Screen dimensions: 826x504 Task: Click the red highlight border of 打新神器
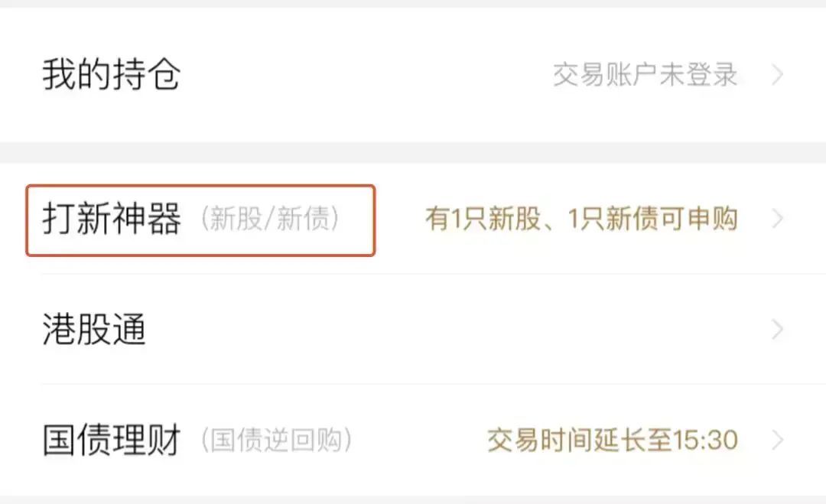pyautogui.click(x=200, y=186)
